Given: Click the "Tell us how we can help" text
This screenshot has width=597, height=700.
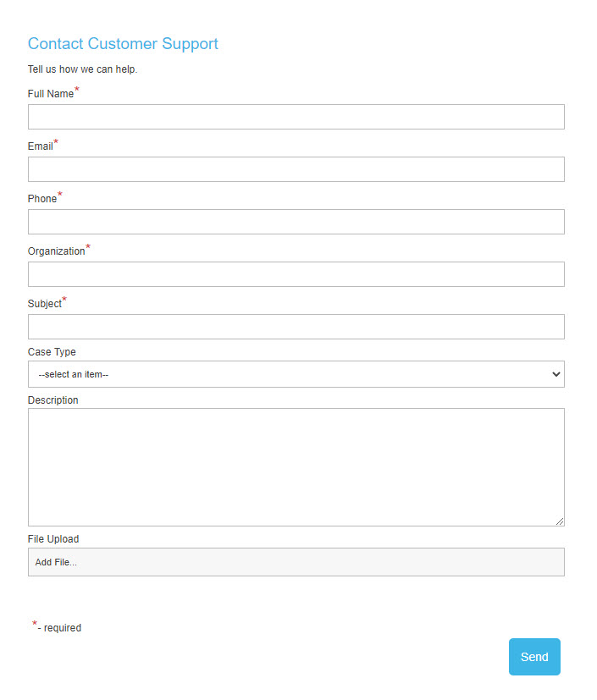Looking at the screenshot, I should coord(82,69).
